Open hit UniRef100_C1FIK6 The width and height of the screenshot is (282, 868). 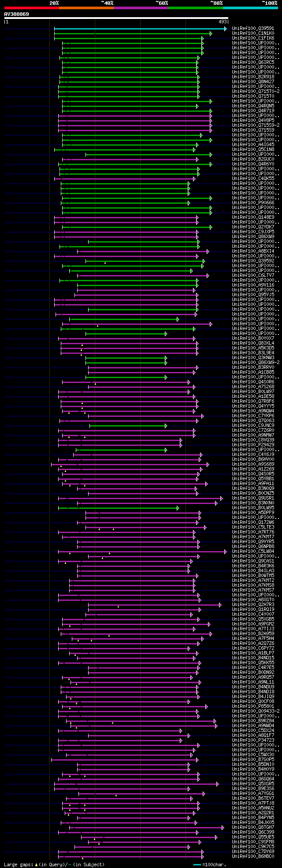point(253,38)
